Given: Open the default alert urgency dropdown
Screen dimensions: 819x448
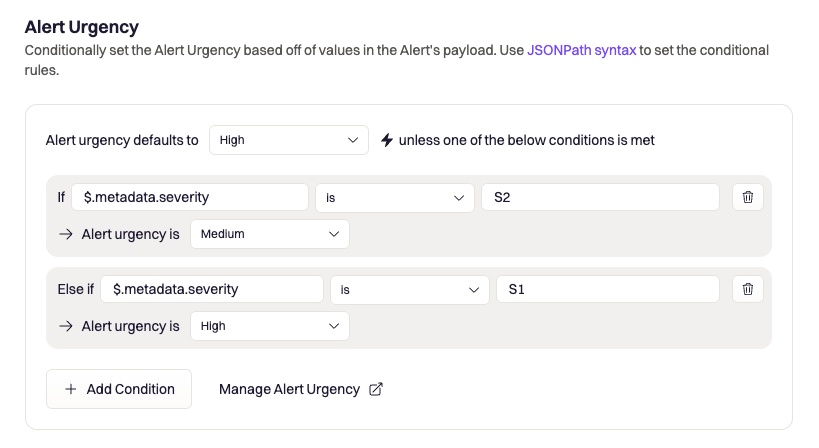Looking at the screenshot, I should pyautogui.click(x=289, y=140).
